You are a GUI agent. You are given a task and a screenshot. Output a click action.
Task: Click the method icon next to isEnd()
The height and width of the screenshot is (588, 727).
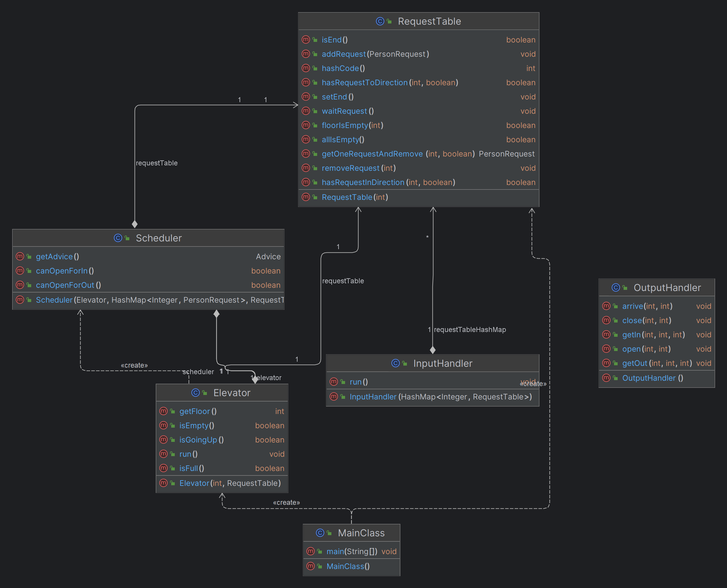[306, 39]
